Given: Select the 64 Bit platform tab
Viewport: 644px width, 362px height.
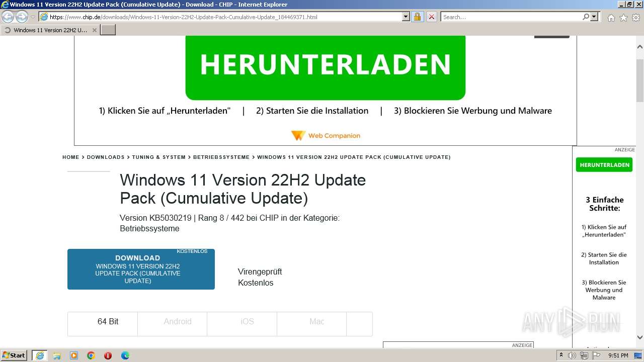Looking at the screenshot, I should (x=103, y=324).
